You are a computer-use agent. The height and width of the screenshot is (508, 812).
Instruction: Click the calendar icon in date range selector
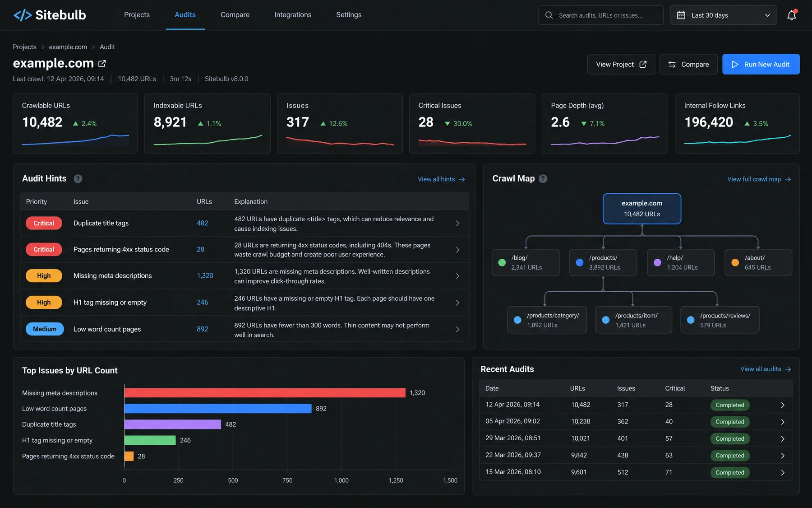tap(681, 15)
